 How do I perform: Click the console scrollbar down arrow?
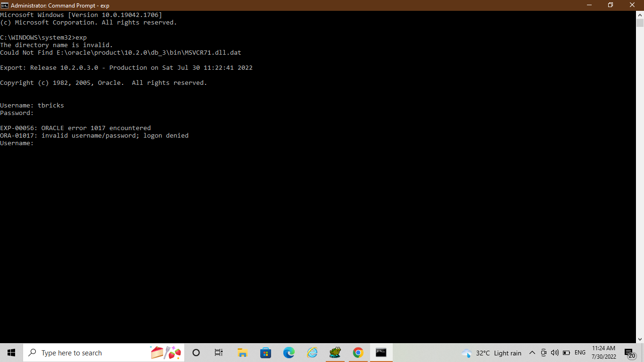(640, 339)
